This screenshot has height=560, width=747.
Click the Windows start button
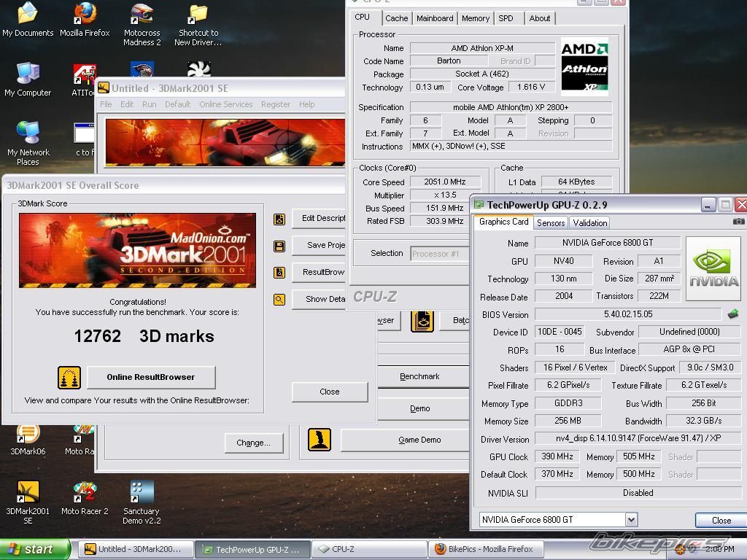pyautogui.click(x=35, y=550)
